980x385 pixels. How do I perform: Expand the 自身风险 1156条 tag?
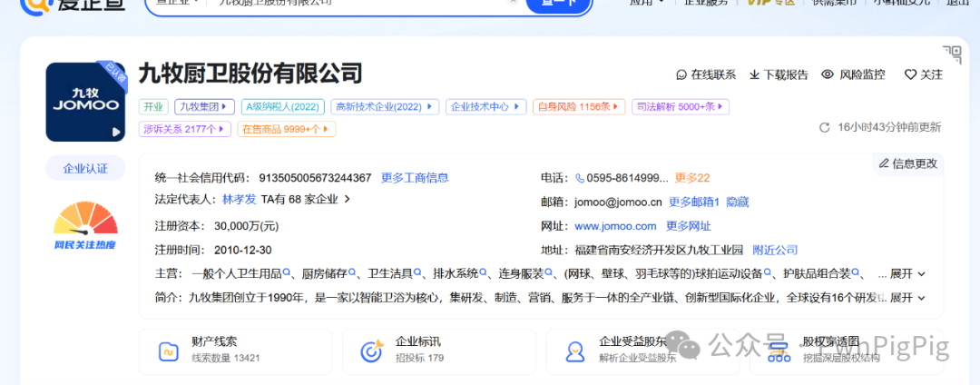pos(578,107)
